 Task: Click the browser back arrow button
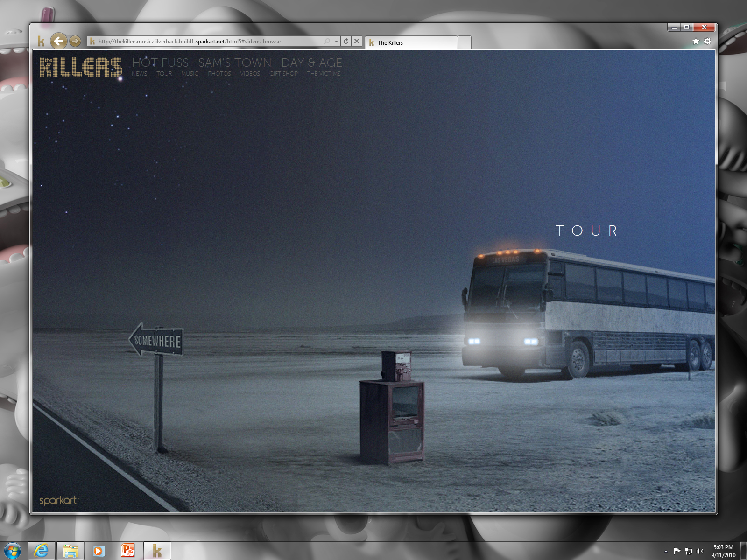[x=58, y=41]
